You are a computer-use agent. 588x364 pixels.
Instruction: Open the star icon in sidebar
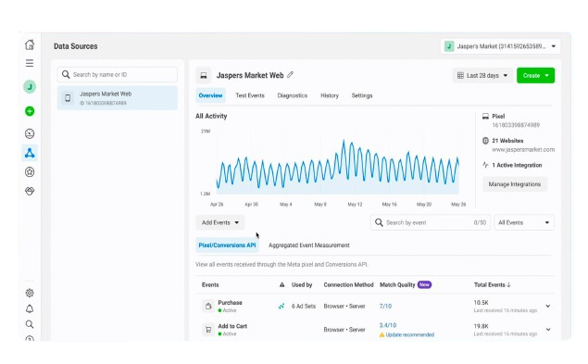[30, 172]
